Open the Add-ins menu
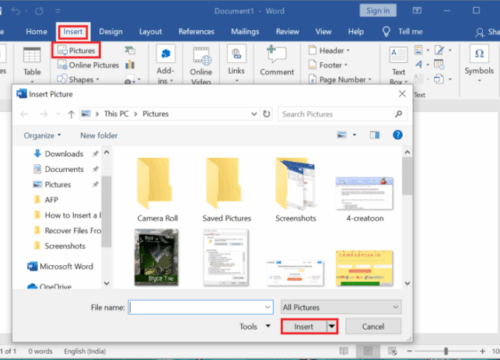 [x=166, y=65]
